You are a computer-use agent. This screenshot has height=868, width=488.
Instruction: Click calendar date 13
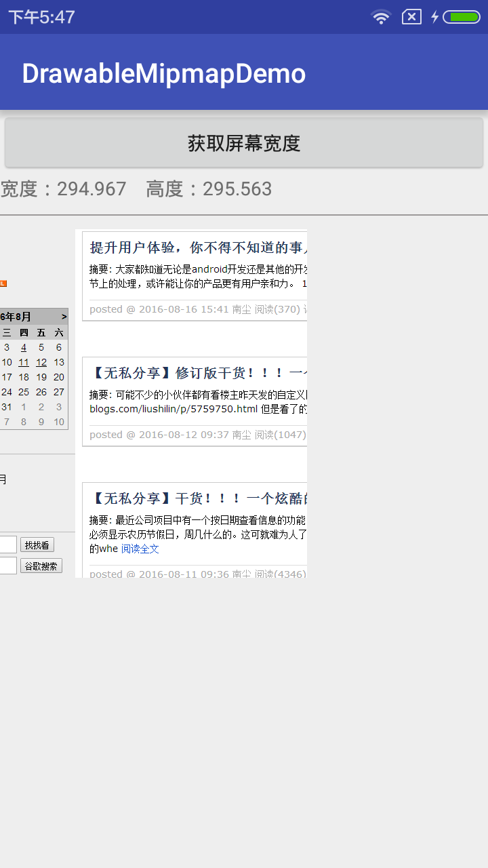point(59,362)
